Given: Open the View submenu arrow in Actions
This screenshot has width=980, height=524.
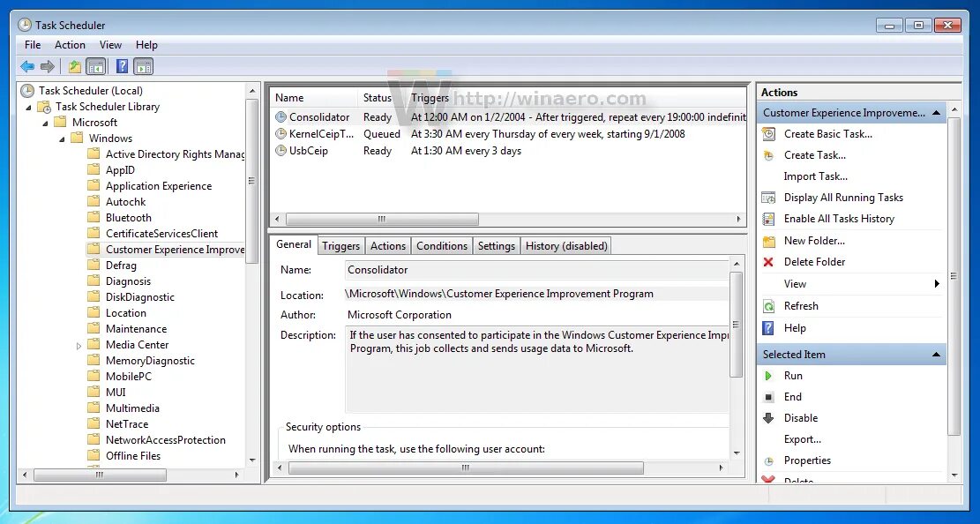Looking at the screenshot, I should pos(937,284).
